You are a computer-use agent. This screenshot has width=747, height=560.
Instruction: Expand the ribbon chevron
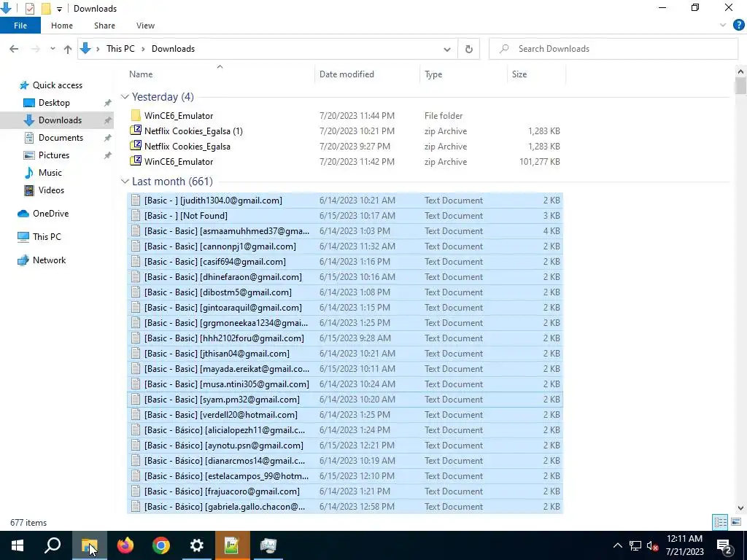pyautogui.click(x=723, y=26)
